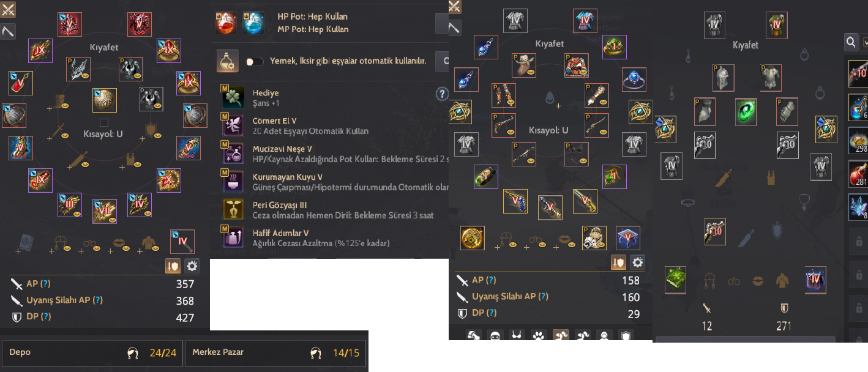Toggle automatic food and elixir usage switch
The width and height of the screenshot is (868, 372).
pyautogui.click(x=254, y=62)
